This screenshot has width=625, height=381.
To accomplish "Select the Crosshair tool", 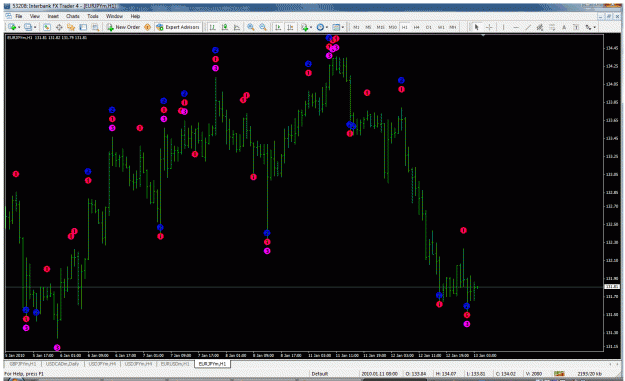I will click(x=489, y=27).
